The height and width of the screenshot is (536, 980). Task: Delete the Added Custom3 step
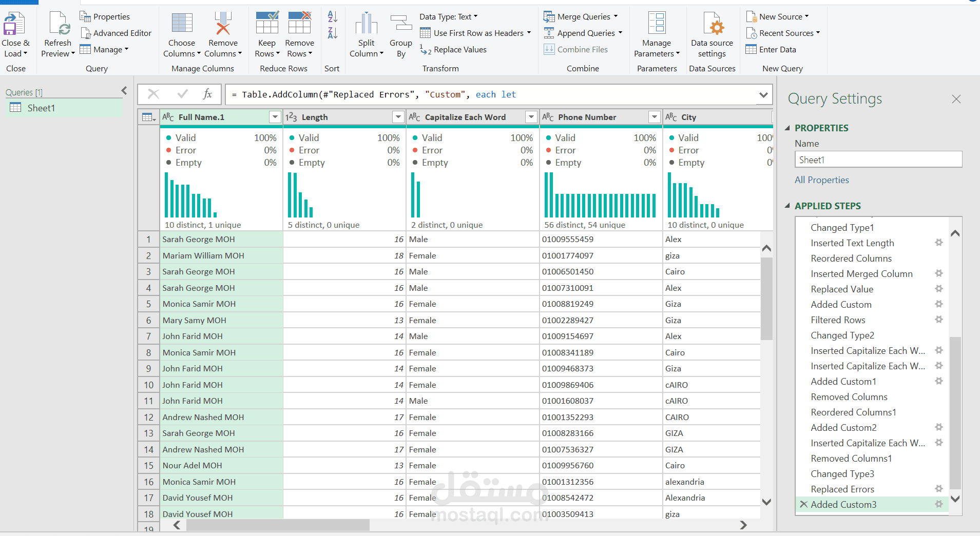coord(804,504)
